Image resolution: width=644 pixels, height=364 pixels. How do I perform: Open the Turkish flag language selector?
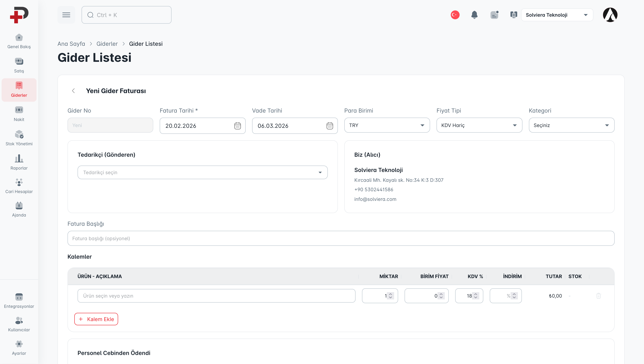[455, 15]
